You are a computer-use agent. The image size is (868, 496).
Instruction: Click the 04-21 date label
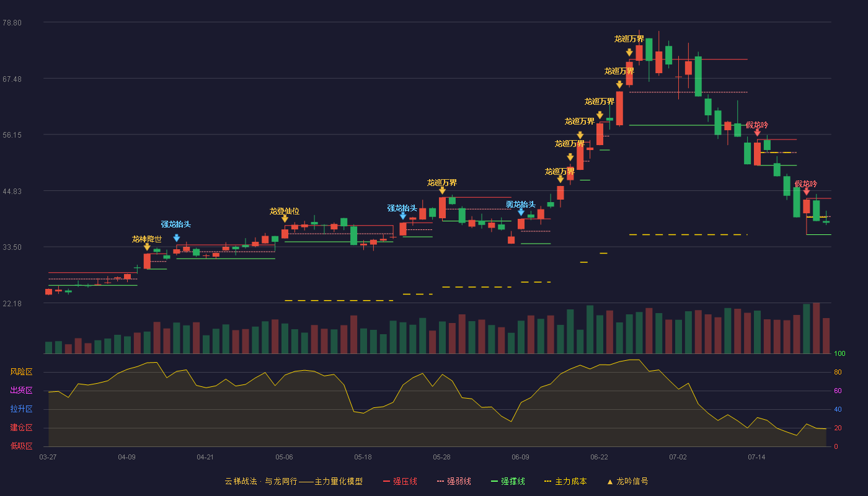(205, 457)
